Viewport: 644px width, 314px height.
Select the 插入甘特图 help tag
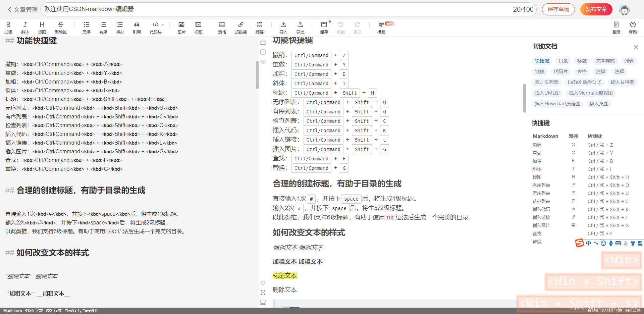(623, 82)
